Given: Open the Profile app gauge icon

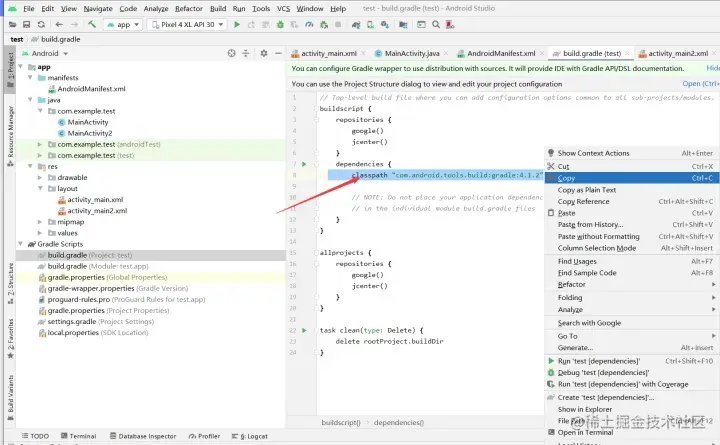Looking at the screenshot, I should (x=309, y=24).
